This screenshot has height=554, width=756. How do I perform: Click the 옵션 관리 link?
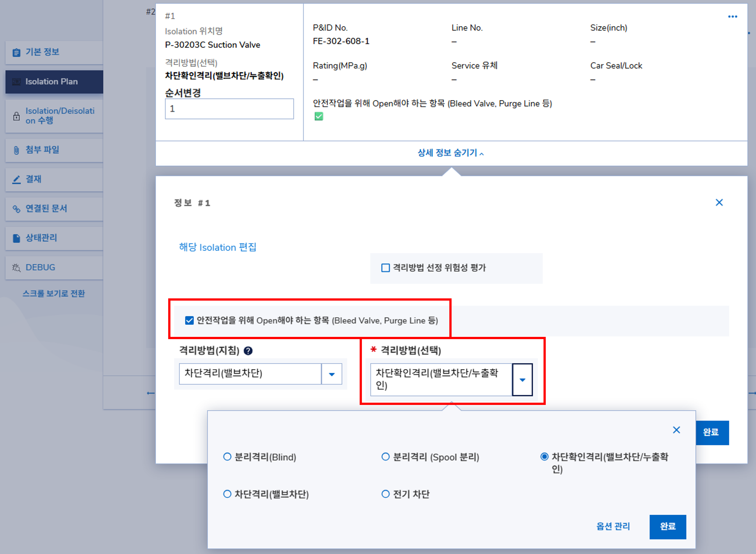coord(613,526)
